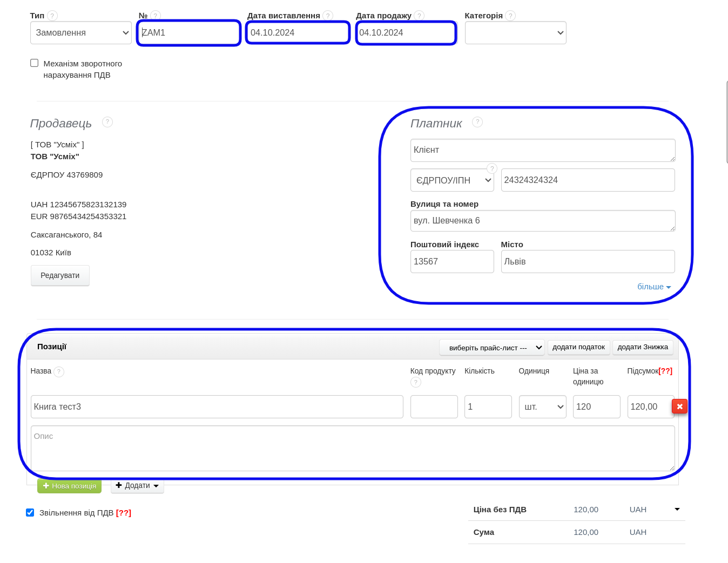Open help icon beside Продавець heading

[x=107, y=122]
